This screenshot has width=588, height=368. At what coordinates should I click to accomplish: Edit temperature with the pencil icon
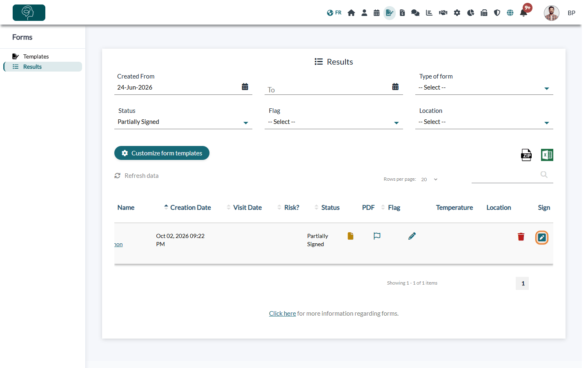click(x=412, y=236)
